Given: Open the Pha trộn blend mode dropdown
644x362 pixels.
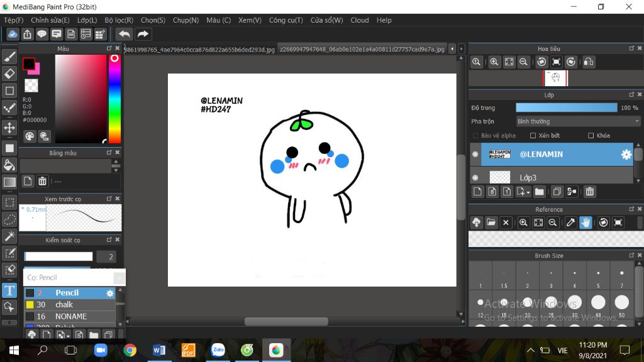Looking at the screenshot, I should pos(577,121).
